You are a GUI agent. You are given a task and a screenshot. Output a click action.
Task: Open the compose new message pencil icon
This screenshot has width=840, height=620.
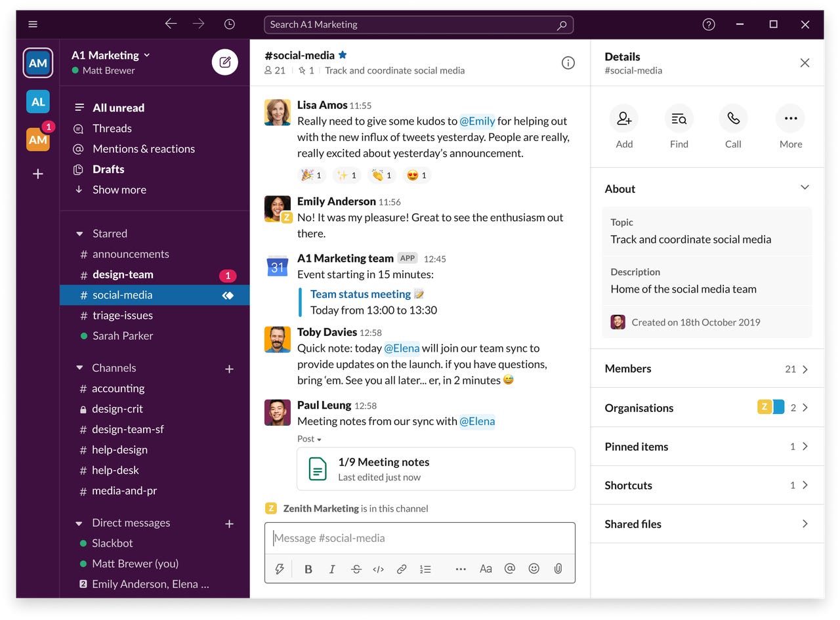point(224,62)
